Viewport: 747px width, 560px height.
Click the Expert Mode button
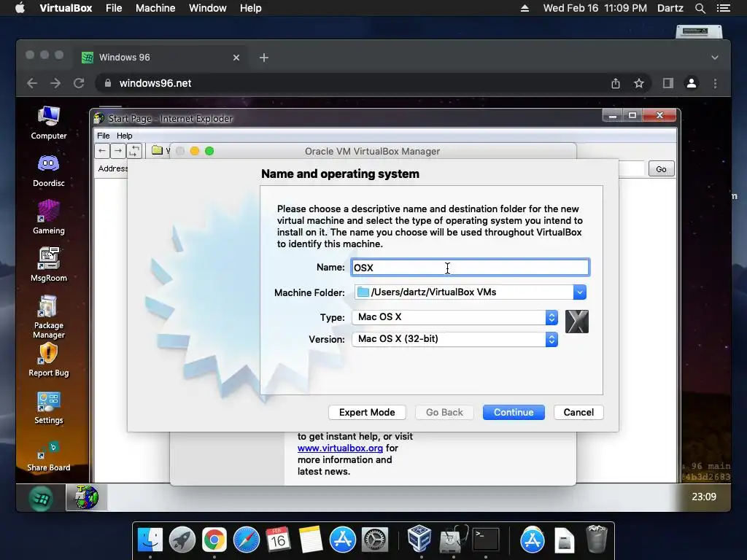click(x=367, y=413)
